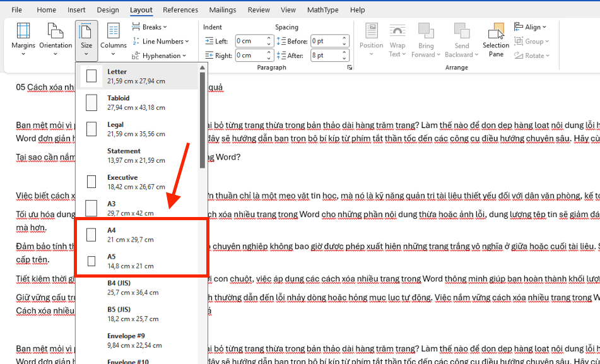Click the Left indent input field
The image size is (600, 364).
point(250,41)
